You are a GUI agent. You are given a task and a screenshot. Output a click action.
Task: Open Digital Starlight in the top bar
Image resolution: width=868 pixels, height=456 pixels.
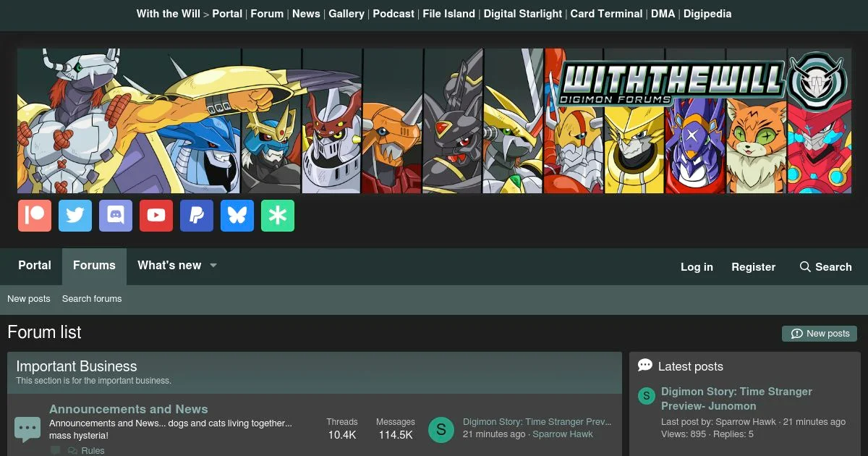coord(522,14)
